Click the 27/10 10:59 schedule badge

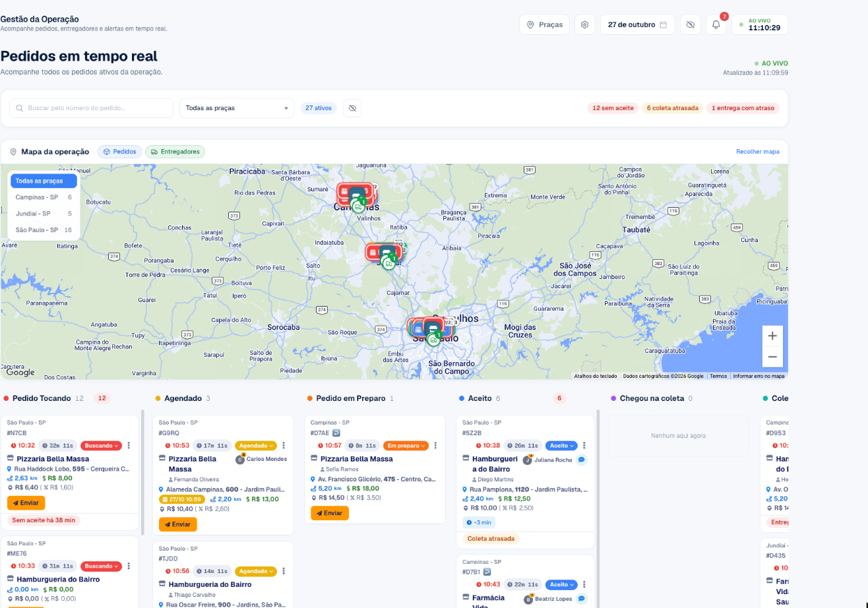pyautogui.click(x=183, y=499)
